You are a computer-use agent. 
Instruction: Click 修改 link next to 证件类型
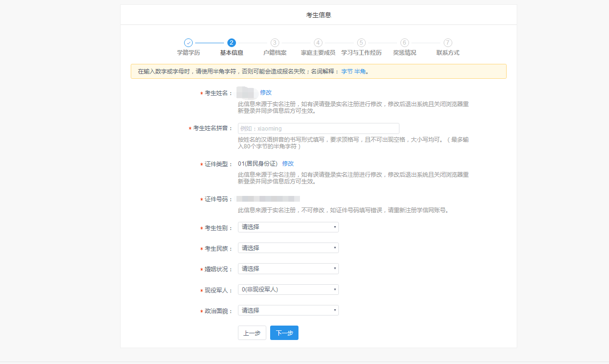pos(288,164)
